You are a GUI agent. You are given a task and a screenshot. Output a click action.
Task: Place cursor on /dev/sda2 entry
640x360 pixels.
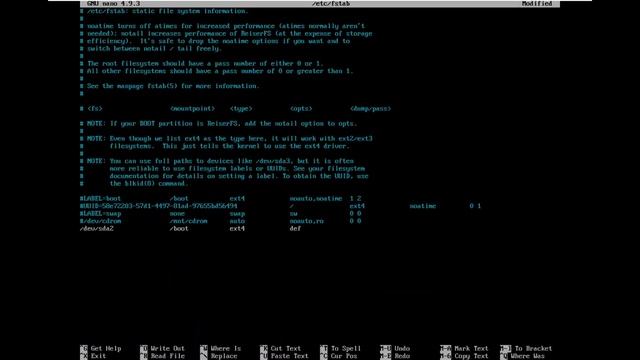(x=97, y=229)
